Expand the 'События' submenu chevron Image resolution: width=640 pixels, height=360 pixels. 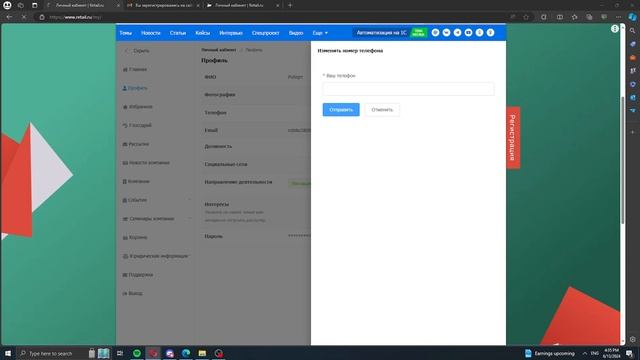tap(189, 200)
